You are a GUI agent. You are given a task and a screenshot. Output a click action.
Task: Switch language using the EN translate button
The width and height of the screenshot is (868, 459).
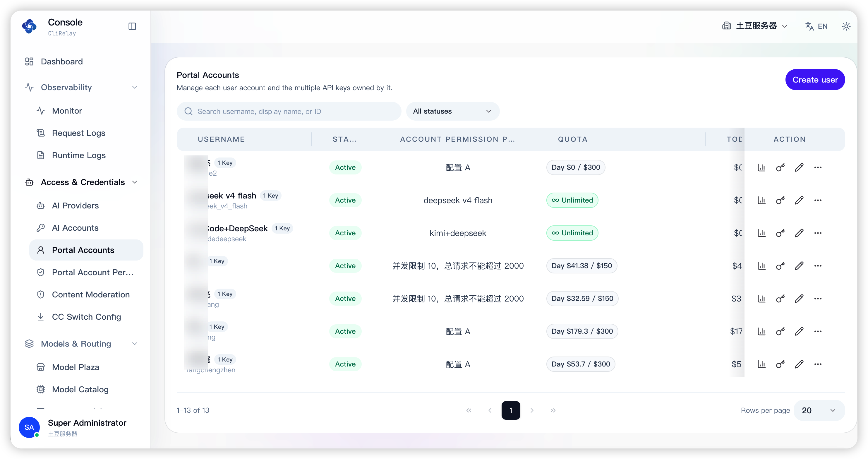click(816, 26)
